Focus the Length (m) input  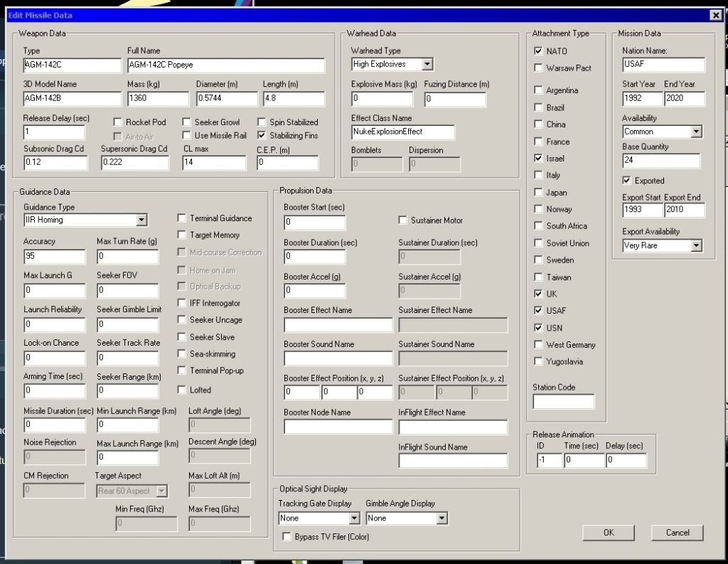click(294, 98)
